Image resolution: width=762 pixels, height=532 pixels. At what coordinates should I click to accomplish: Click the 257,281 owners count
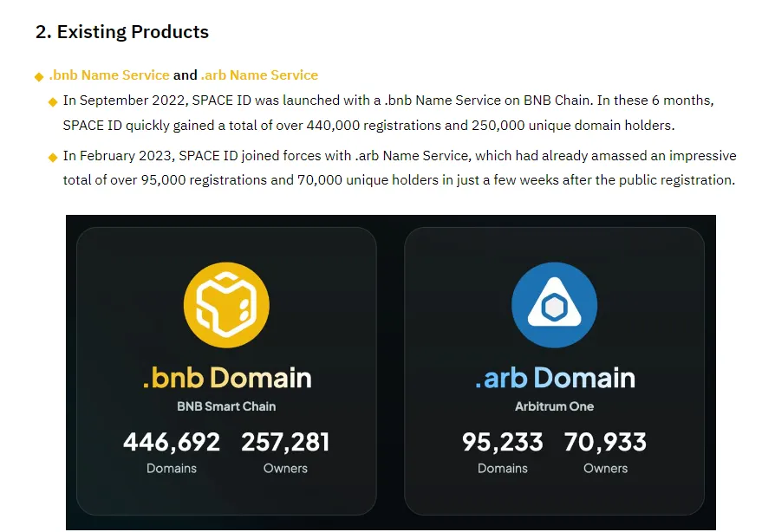pyautogui.click(x=285, y=442)
